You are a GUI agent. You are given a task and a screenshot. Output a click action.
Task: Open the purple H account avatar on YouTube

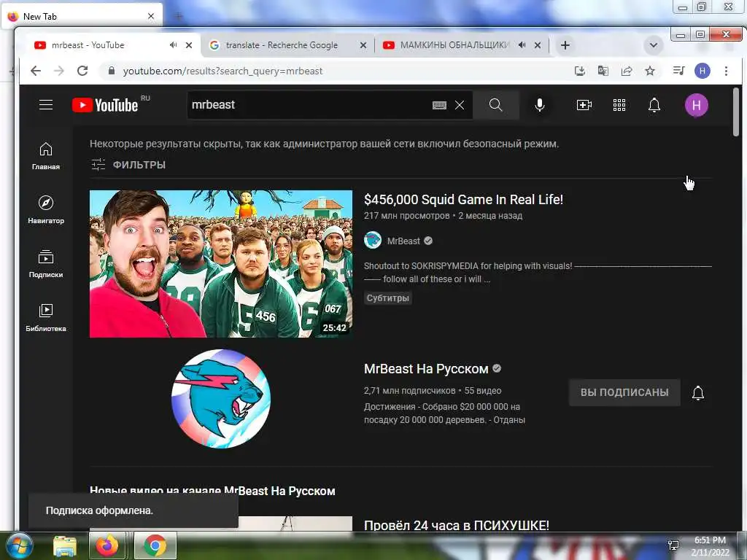(x=697, y=105)
